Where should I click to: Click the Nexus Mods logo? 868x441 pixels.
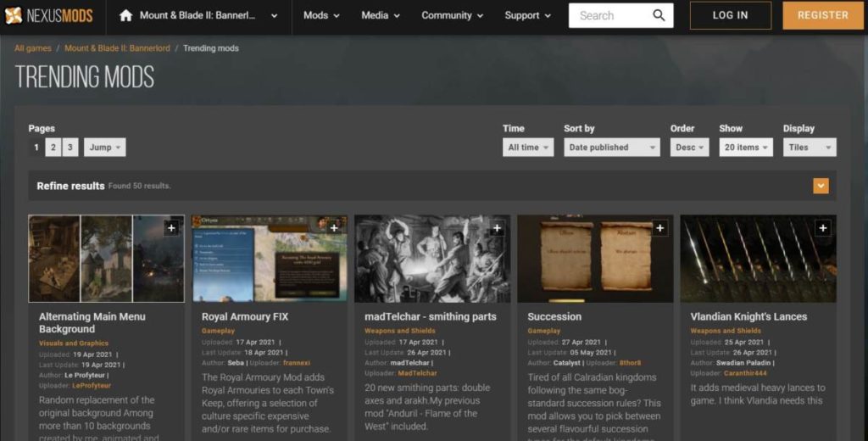pyautogui.click(x=48, y=15)
